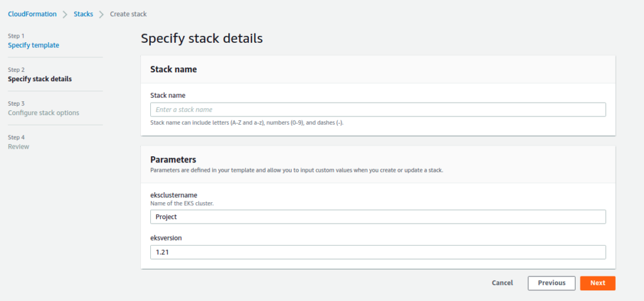Click the eksversion field showing 1.21
The image size is (644, 301).
[x=377, y=252]
